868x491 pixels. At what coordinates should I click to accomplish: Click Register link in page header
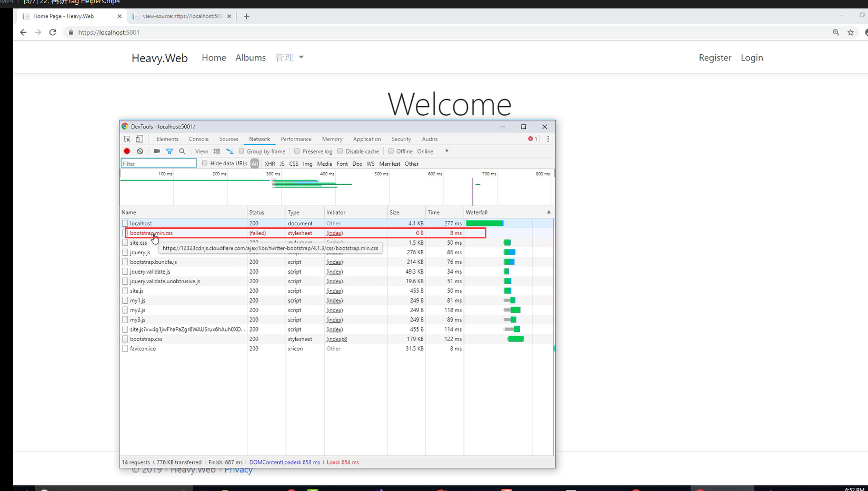point(715,57)
